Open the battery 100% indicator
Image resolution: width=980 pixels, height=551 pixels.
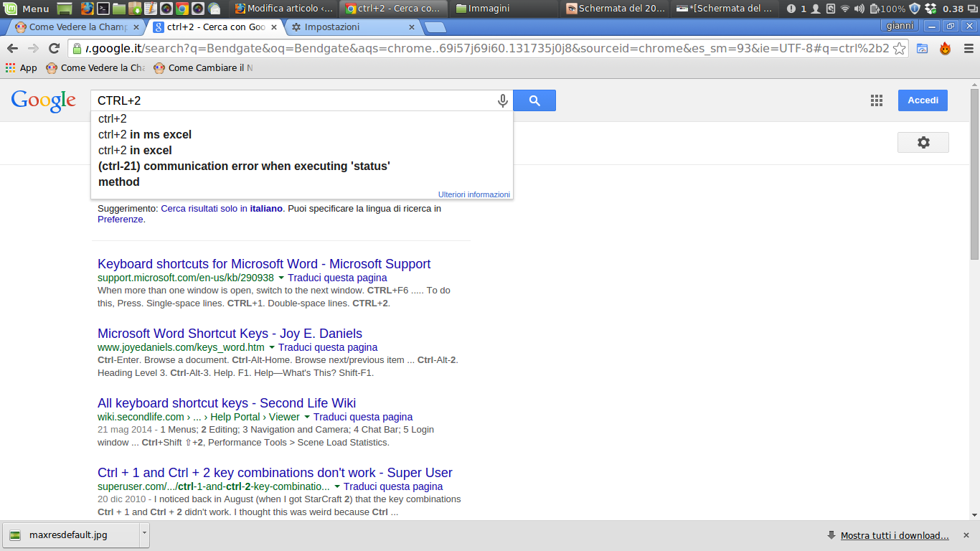(x=887, y=9)
